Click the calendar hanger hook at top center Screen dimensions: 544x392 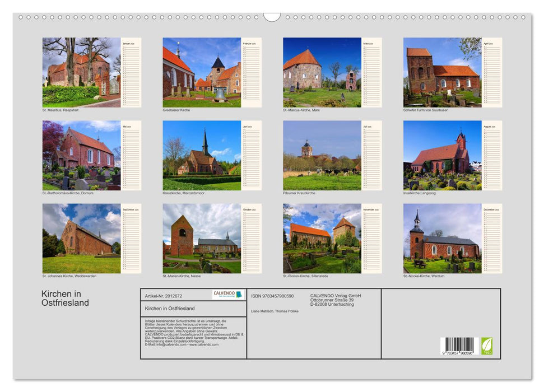pos(273,18)
